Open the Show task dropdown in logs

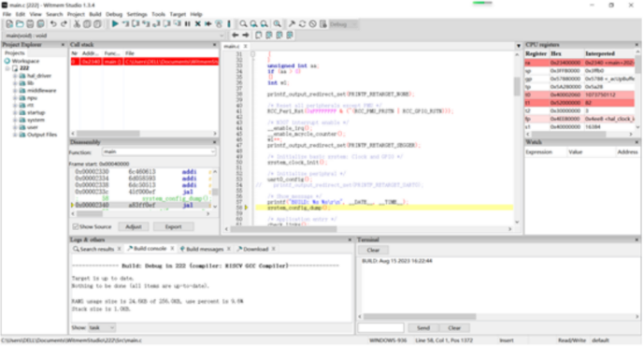(112, 327)
